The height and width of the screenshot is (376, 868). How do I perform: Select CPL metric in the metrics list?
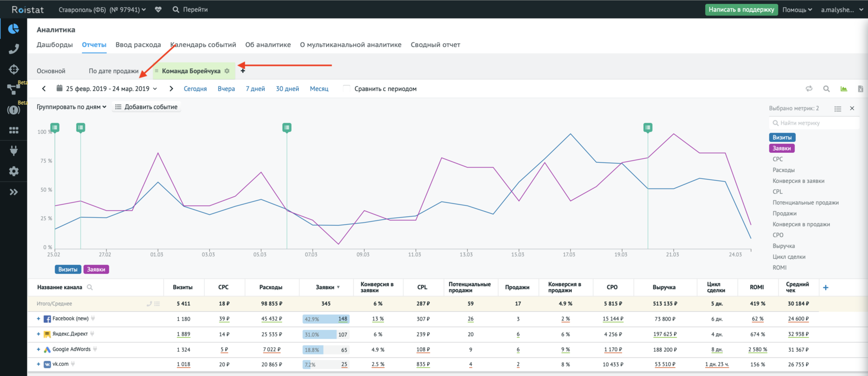[778, 192]
